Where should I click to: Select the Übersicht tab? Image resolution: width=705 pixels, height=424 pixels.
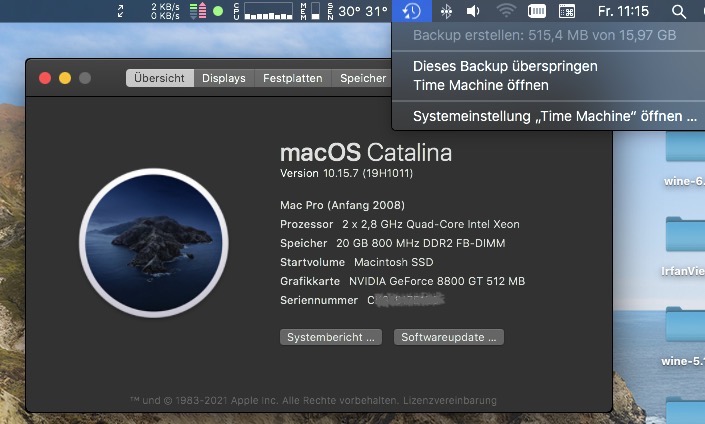[x=160, y=78]
